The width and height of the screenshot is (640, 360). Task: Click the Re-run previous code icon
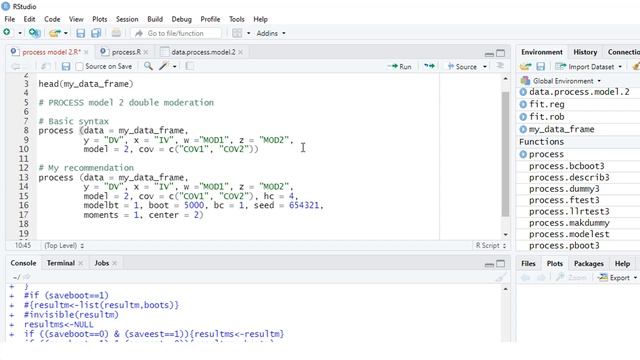(x=429, y=66)
